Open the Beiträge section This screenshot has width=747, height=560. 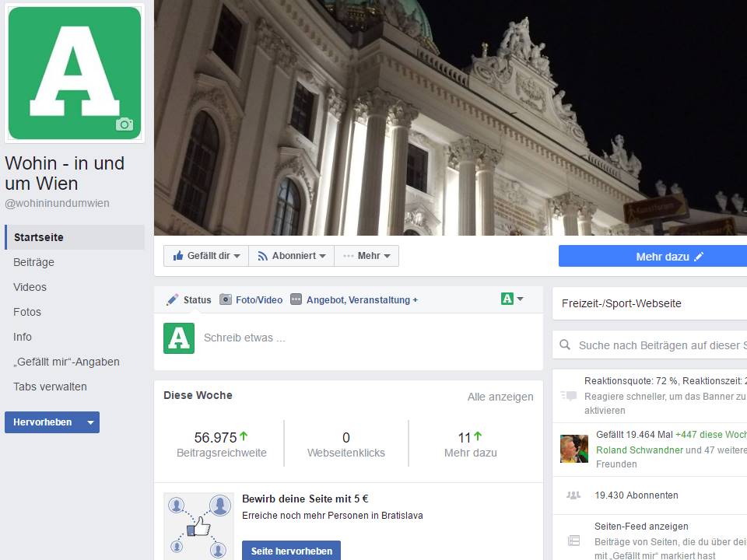click(x=33, y=262)
